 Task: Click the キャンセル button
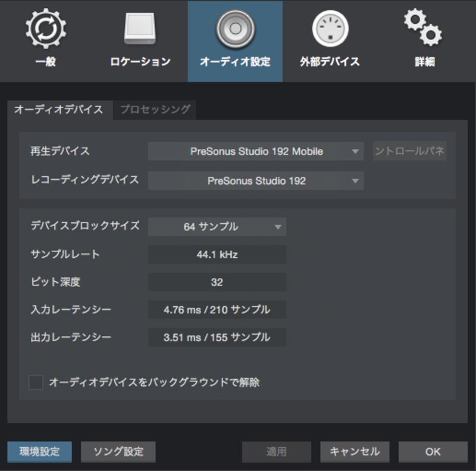coord(355,452)
